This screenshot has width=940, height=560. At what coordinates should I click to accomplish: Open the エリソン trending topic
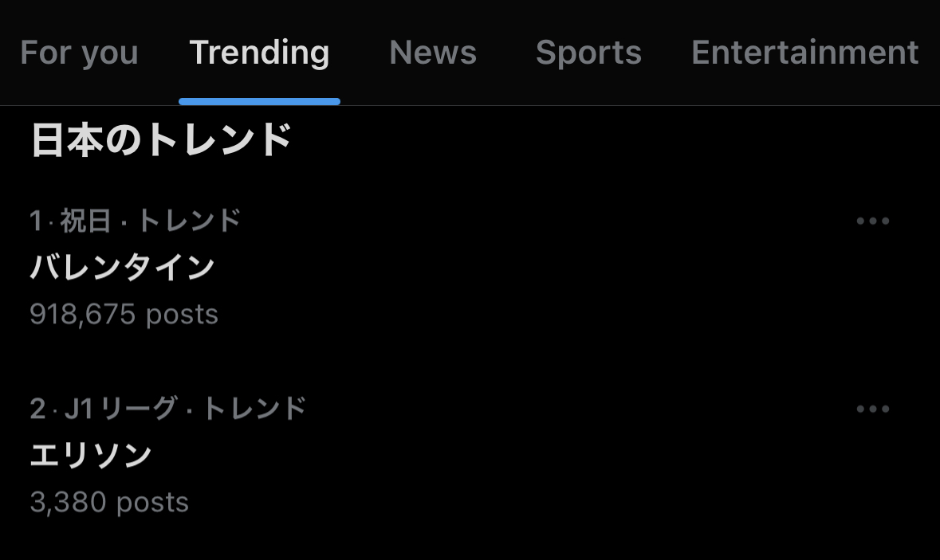91,456
